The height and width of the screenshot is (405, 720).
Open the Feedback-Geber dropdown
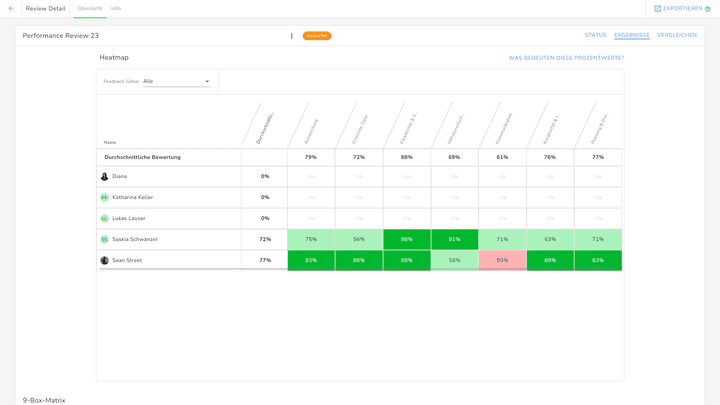(x=177, y=81)
